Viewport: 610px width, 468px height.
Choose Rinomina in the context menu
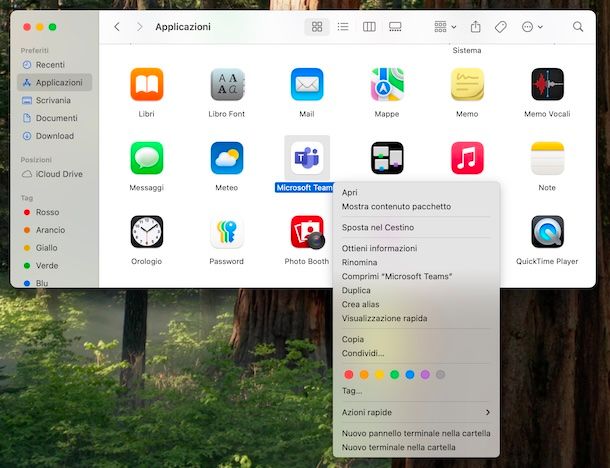[416, 263]
